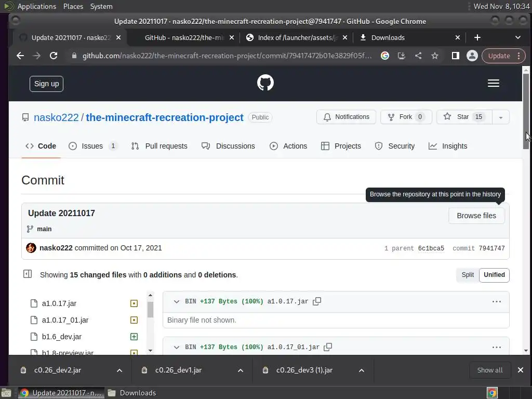Click the GitHub octocat logo
Screen dimensions: 532x399
(265, 83)
